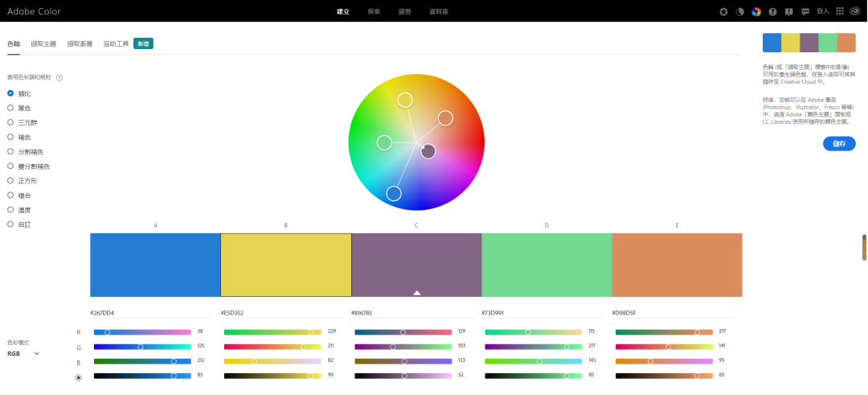Viewport: 868px width, 395px height.
Task: Select the purple base color swatch C
Action: (x=416, y=265)
